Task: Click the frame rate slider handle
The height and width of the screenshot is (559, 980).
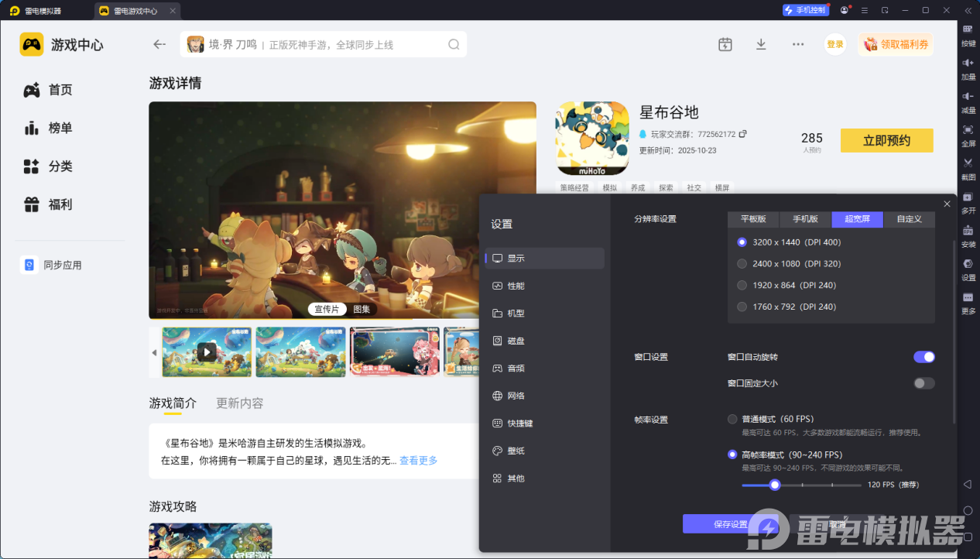Action: [x=775, y=485]
